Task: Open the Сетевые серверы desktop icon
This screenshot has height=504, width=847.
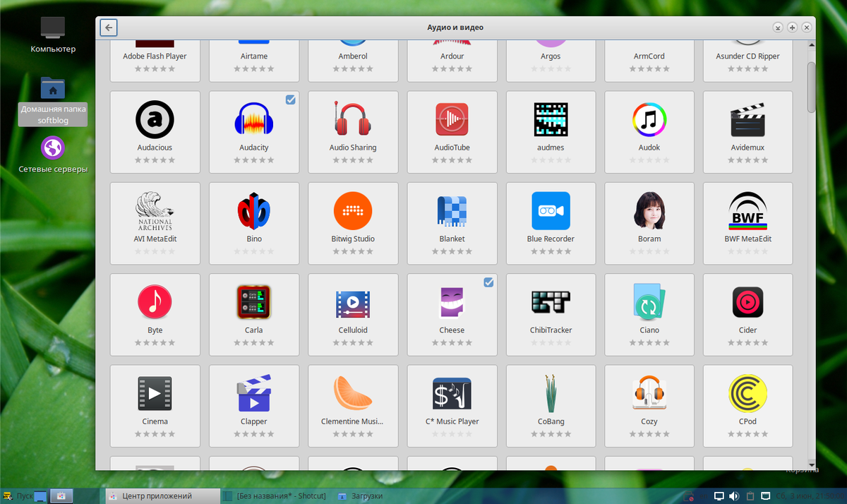Action: [x=53, y=155]
